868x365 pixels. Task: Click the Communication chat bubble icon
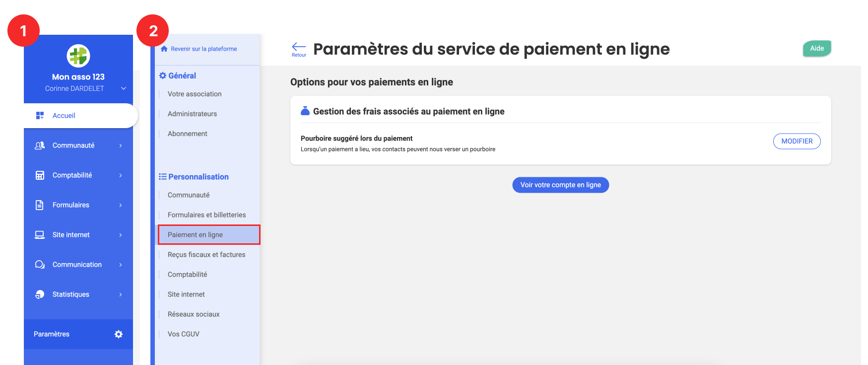point(40,265)
